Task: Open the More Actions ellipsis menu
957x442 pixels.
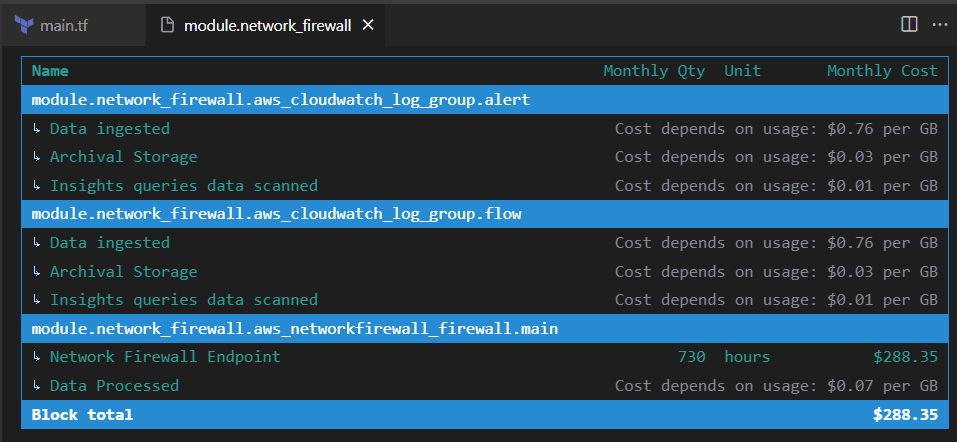Action: 939,24
